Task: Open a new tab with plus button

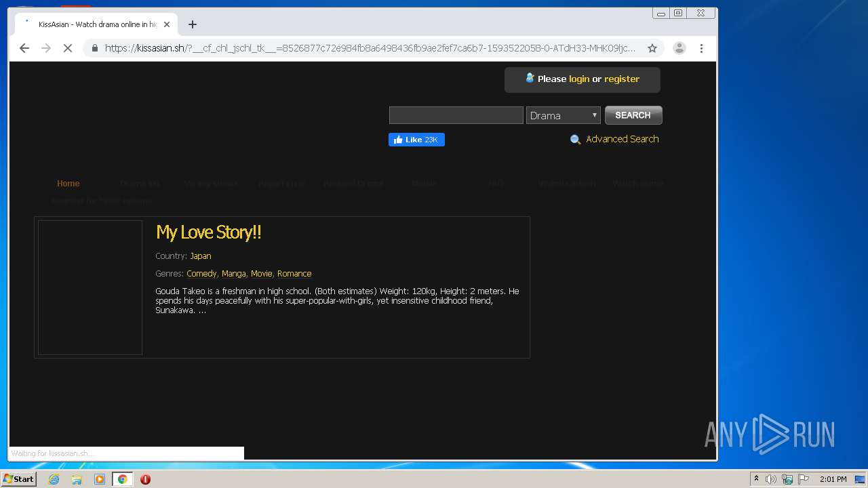Action: (193, 24)
